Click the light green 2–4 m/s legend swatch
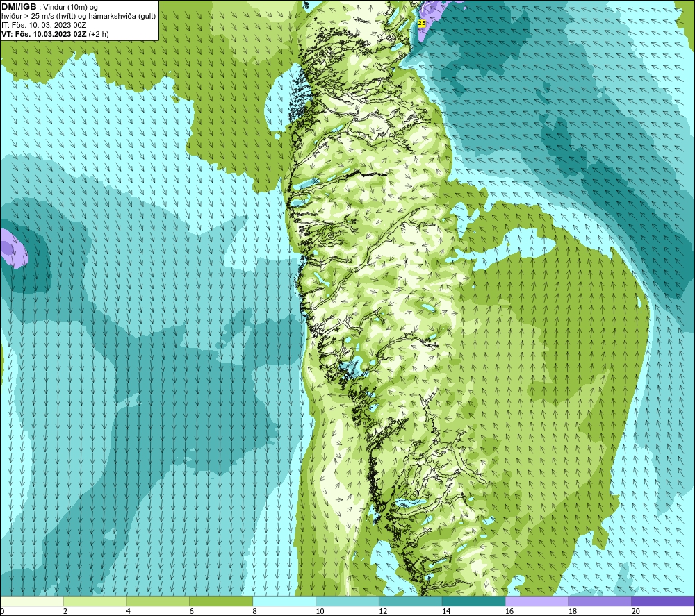Image resolution: width=695 pixels, height=616 pixels. point(95,601)
